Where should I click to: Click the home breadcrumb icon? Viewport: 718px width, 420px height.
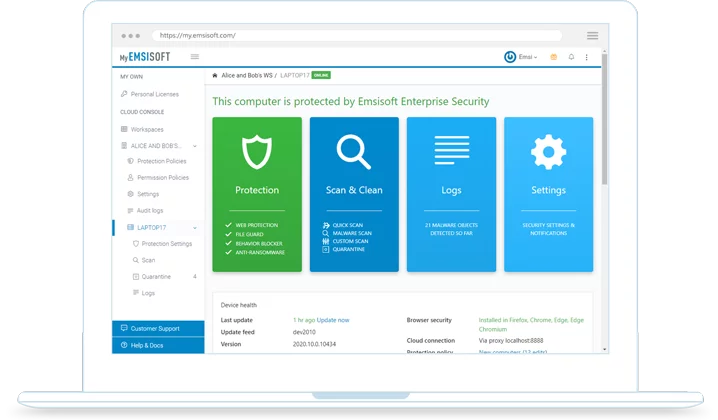[x=215, y=75]
